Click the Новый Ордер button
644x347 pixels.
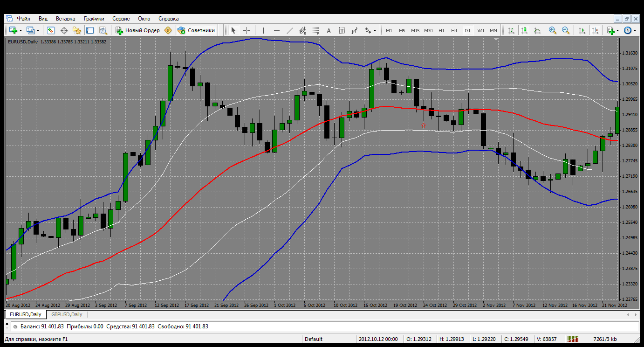point(137,30)
